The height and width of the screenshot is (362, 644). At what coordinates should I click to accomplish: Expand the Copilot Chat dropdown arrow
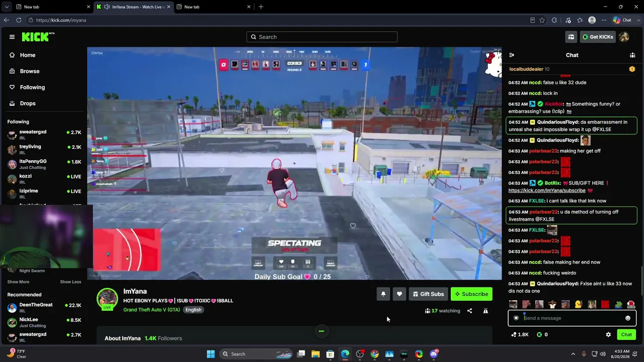pyautogui.click(x=638, y=20)
